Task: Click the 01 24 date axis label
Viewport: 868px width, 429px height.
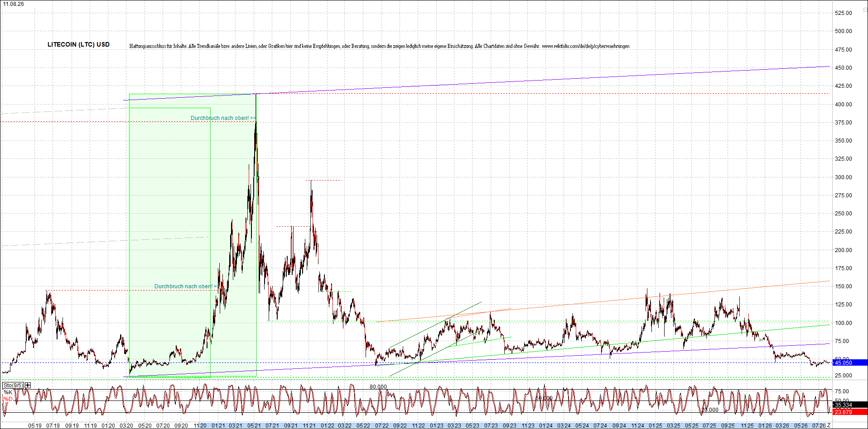Action: click(546, 426)
